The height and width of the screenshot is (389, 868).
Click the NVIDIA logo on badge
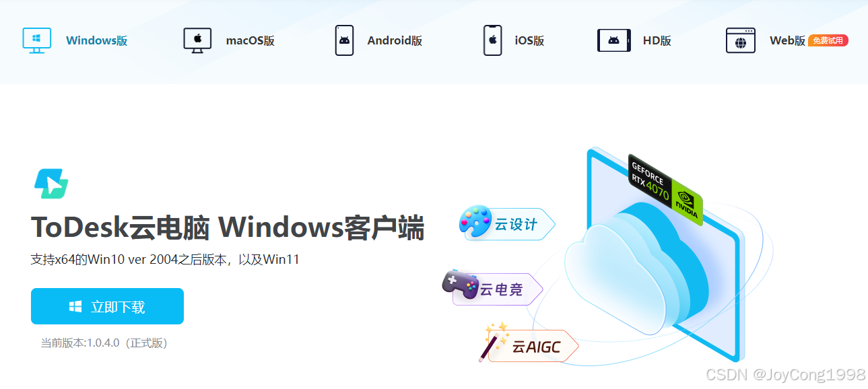(x=687, y=203)
